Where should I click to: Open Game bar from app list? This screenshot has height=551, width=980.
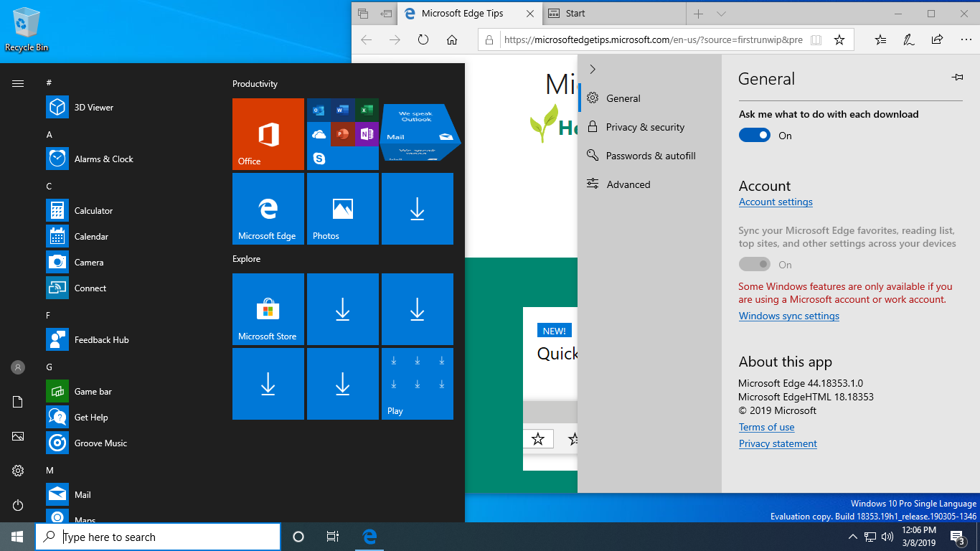[x=129, y=392]
